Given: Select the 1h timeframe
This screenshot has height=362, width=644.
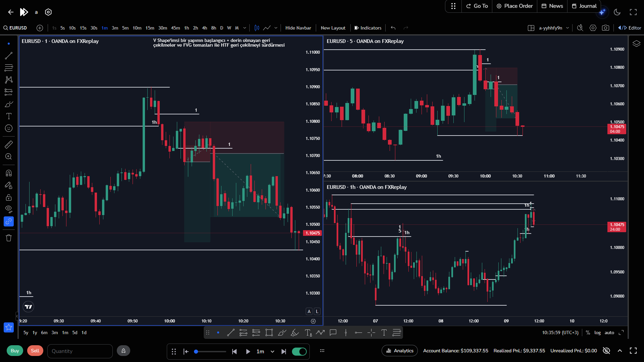Looking at the screenshot, I should click(x=187, y=28).
